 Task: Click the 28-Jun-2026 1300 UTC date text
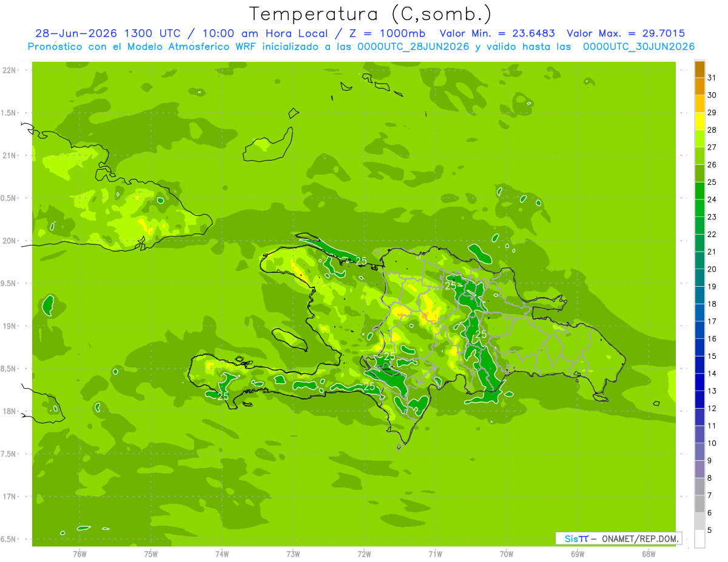(107, 33)
